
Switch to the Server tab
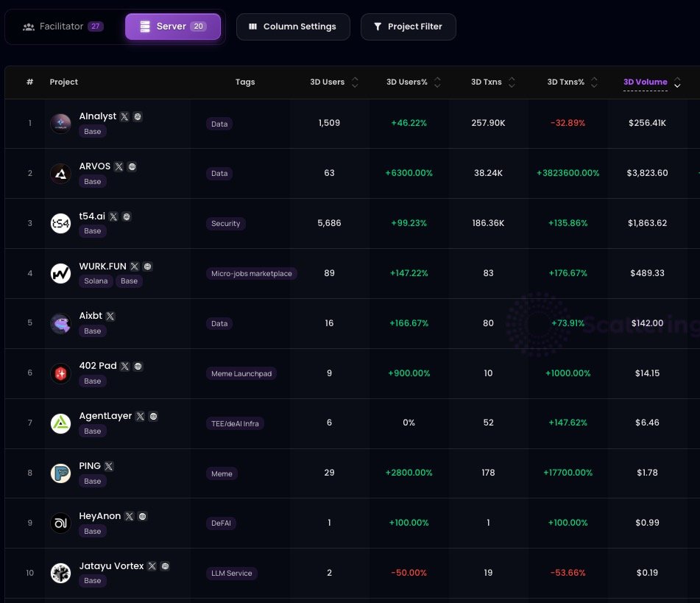point(173,27)
